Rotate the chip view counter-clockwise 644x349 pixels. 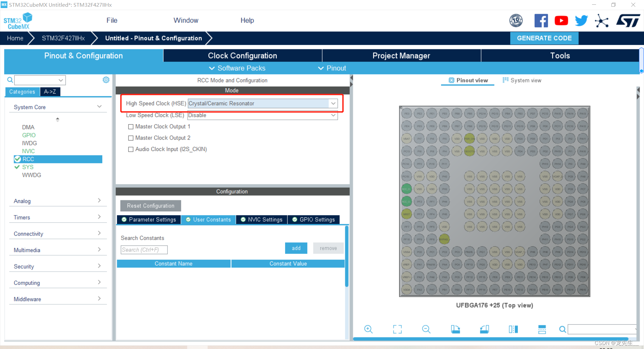point(484,329)
